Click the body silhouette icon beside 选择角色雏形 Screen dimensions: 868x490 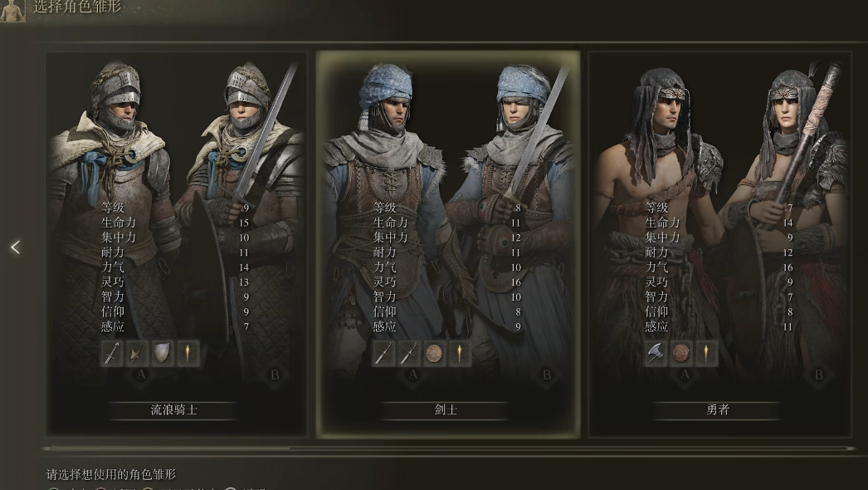[x=12, y=10]
